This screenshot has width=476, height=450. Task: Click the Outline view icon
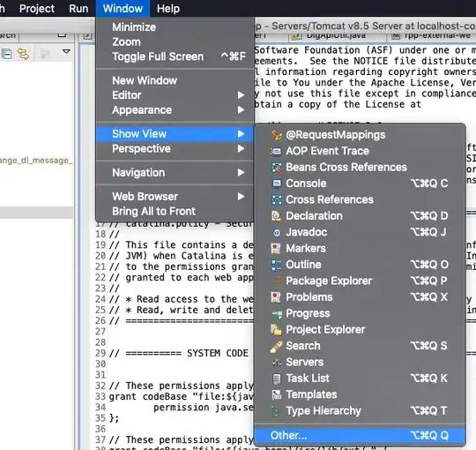click(x=276, y=265)
